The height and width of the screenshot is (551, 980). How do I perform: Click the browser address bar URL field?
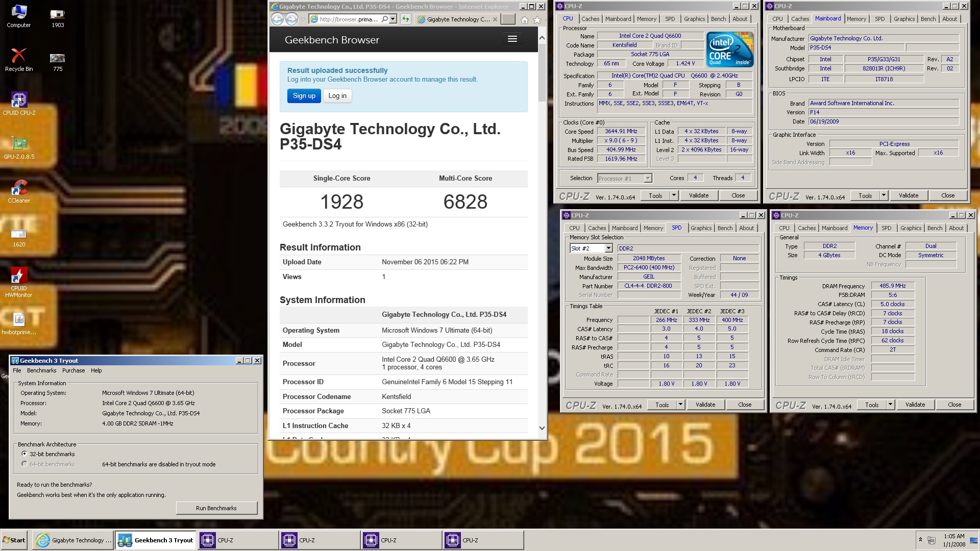pyautogui.click(x=349, y=19)
